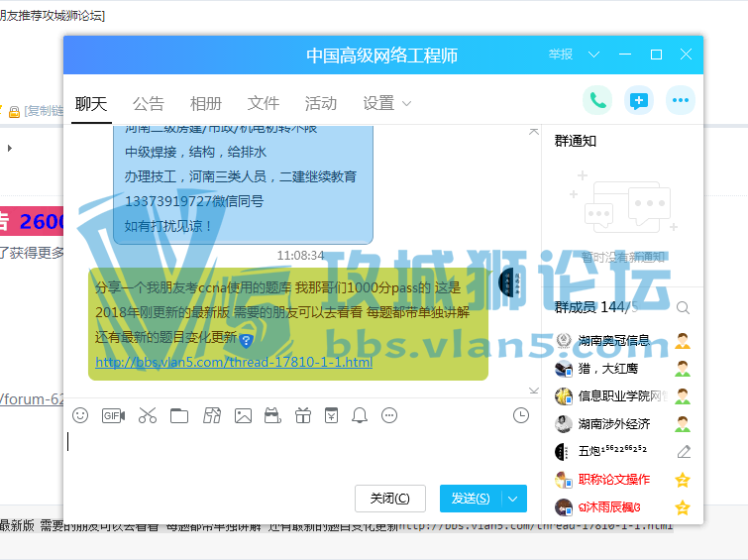Click the send file folder icon
Screen dimensions: 748x560
tap(179, 416)
